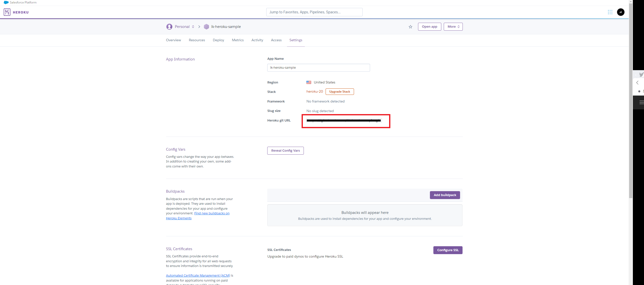This screenshot has height=285, width=644.
Task: Click the Heroku git URL field
Action: coord(344,121)
